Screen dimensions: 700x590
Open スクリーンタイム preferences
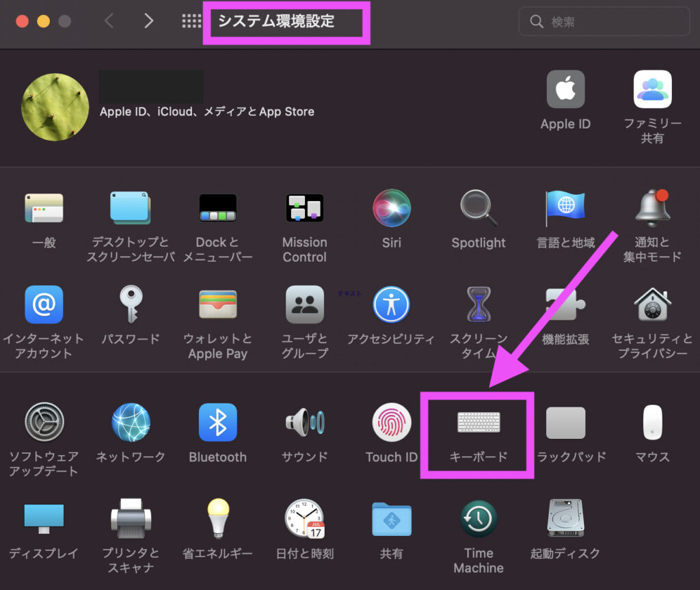coord(479,305)
